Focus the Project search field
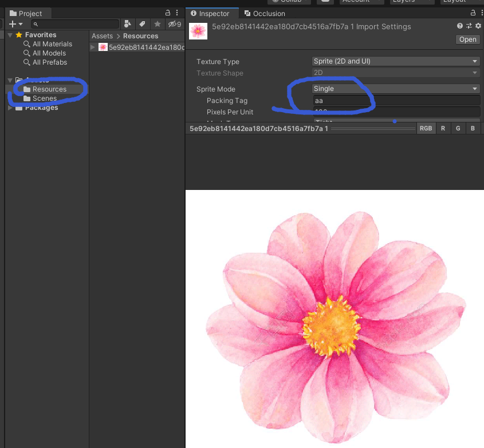This screenshot has height=448, width=484. [75, 24]
